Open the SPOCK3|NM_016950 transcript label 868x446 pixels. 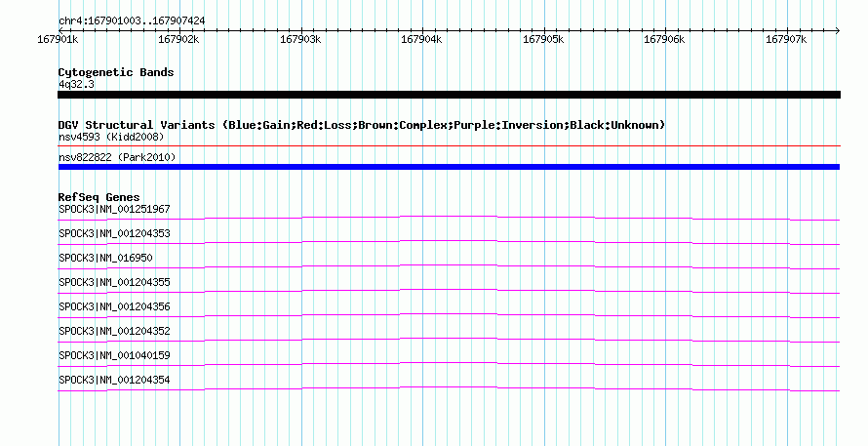click(x=105, y=259)
